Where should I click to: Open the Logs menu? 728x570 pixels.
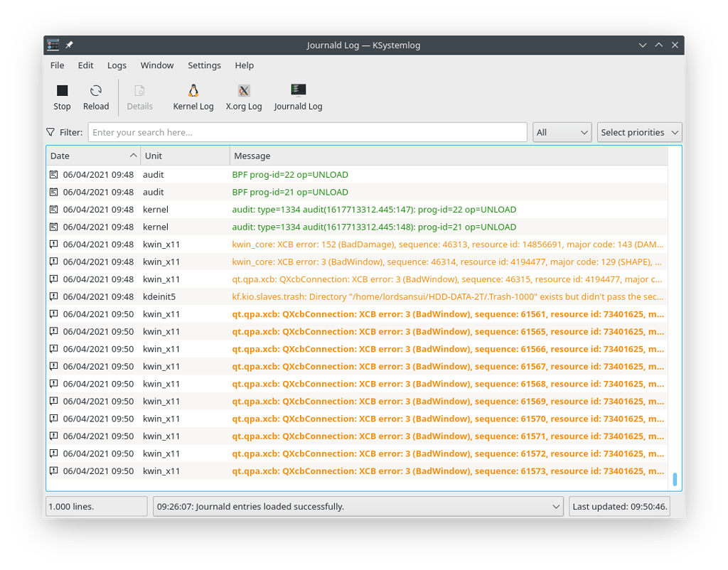(x=117, y=65)
